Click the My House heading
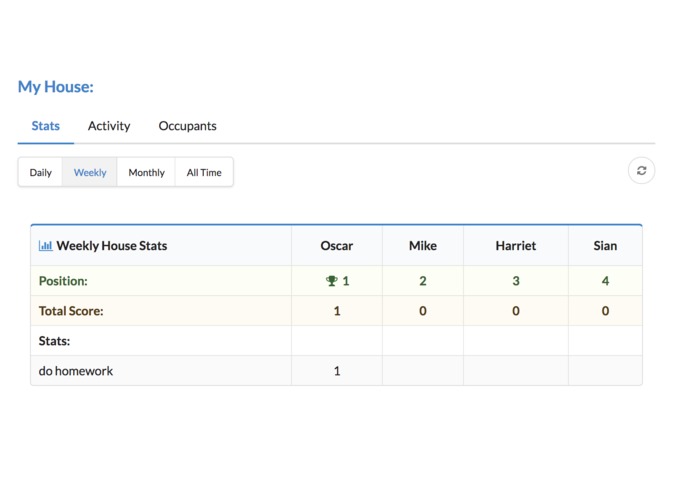 click(x=56, y=87)
